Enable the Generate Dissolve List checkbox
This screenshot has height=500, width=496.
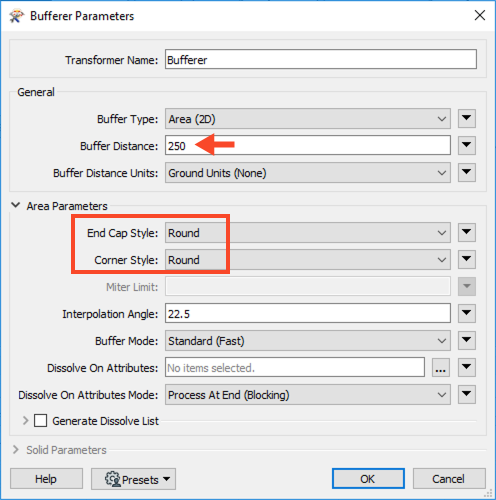[40, 421]
